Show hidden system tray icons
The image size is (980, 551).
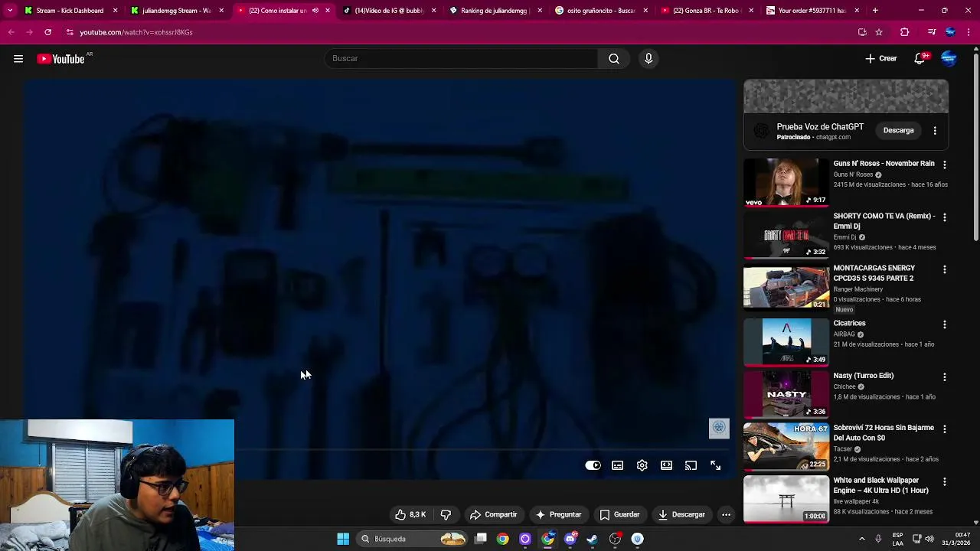(861, 540)
